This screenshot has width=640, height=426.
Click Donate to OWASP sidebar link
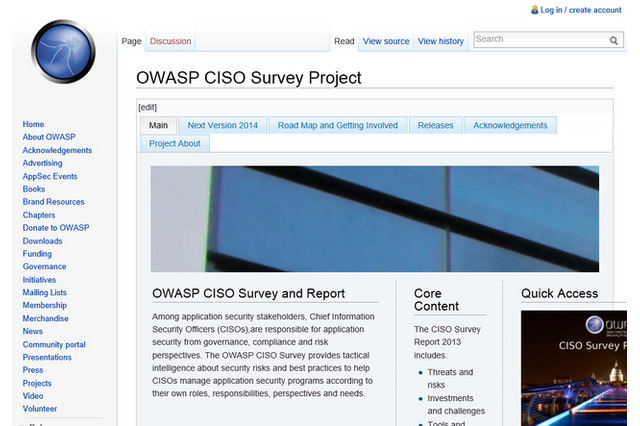pyautogui.click(x=56, y=228)
